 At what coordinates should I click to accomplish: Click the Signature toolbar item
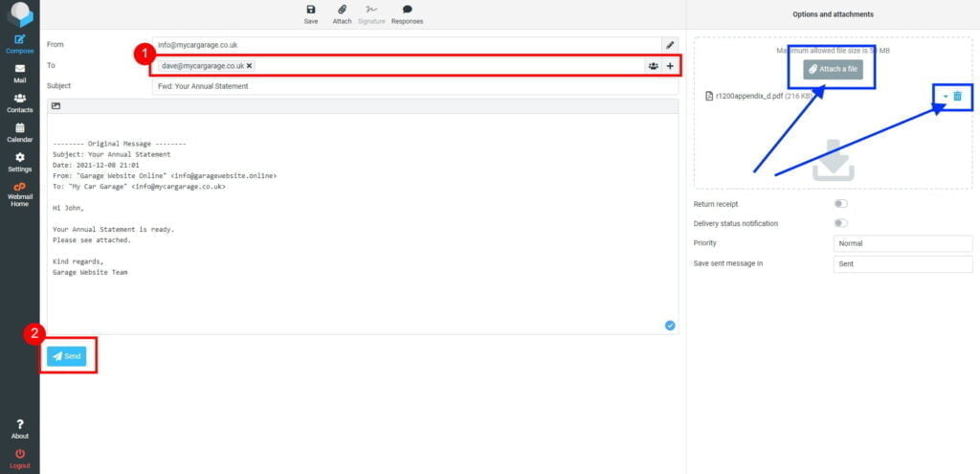click(x=372, y=14)
